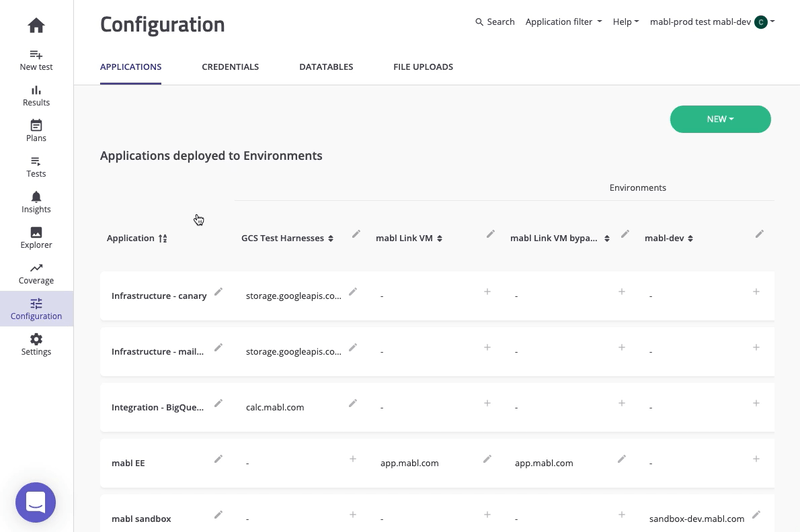The image size is (800, 532).
Task: Add canary deployment to mabl-dev
Action: coord(756,292)
